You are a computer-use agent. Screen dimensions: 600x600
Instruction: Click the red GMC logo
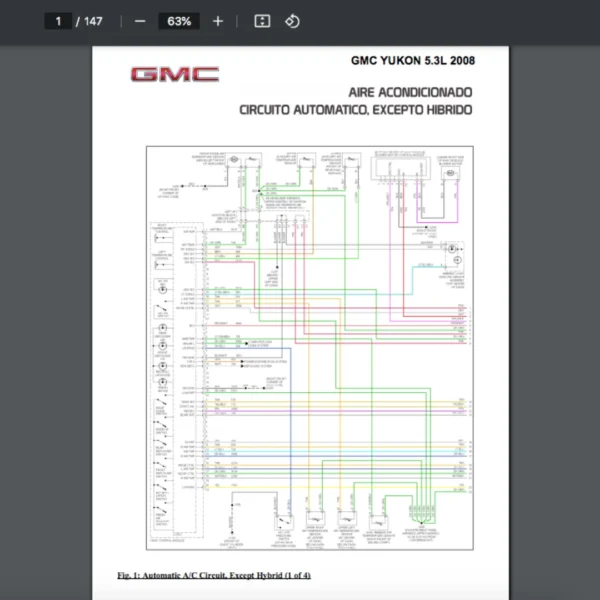[x=174, y=75]
